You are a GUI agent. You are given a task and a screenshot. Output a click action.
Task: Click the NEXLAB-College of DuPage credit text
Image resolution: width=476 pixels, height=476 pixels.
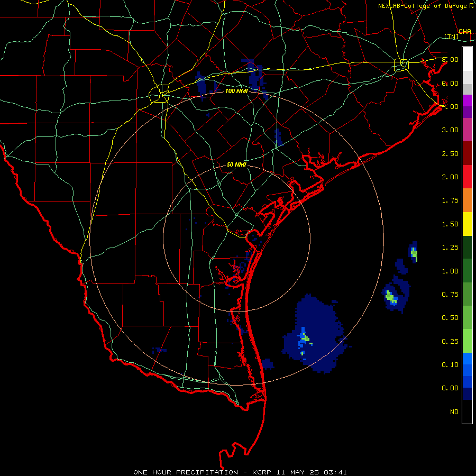[x=425, y=6]
